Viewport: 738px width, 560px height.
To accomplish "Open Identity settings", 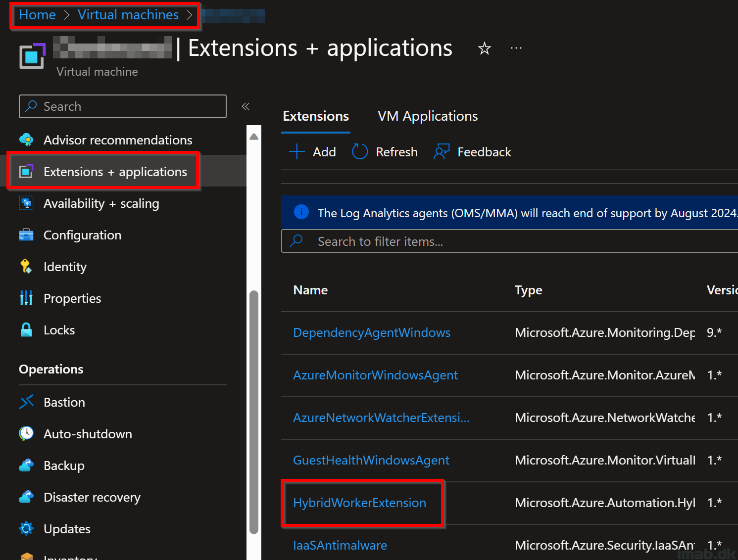I will coord(65,267).
